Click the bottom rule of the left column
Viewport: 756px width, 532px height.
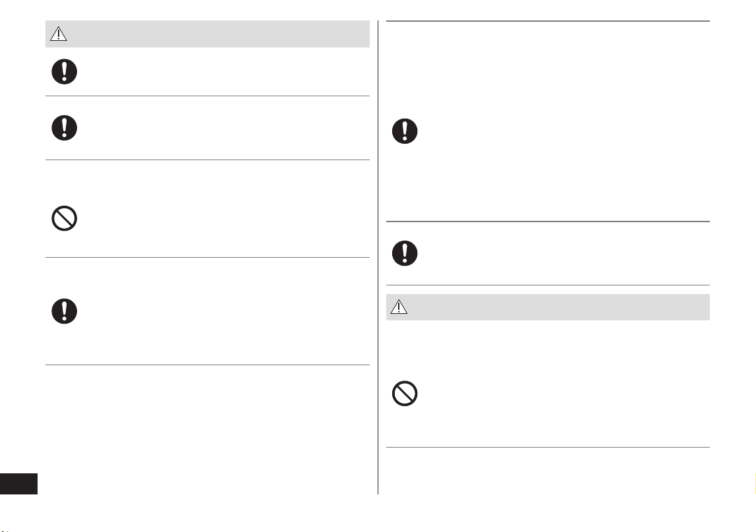click(208, 365)
